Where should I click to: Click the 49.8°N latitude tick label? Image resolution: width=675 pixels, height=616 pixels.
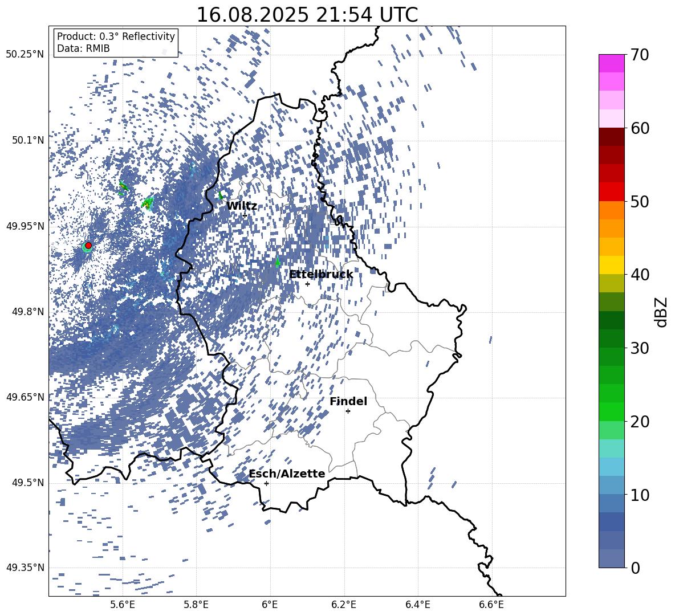click(x=29, y=312)
